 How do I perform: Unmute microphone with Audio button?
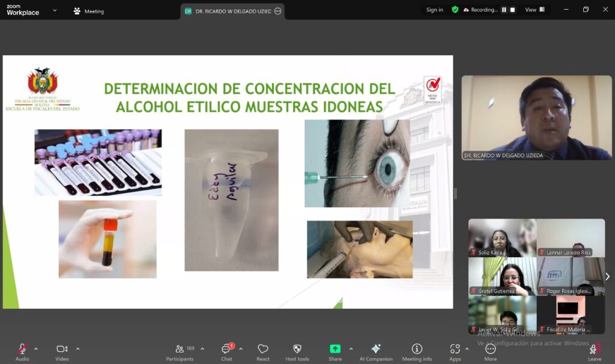(x=22, y=352)
